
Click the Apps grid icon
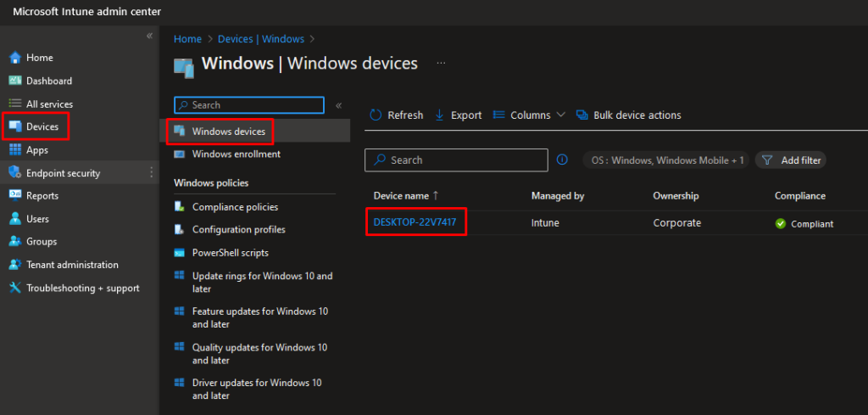pyautogui.click(x=15, y=150)
